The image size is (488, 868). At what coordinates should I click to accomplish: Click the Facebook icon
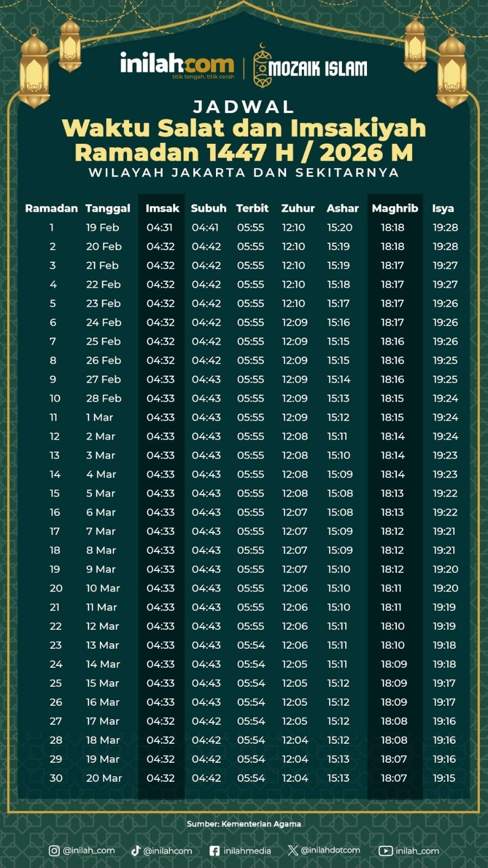coord(214,851)
